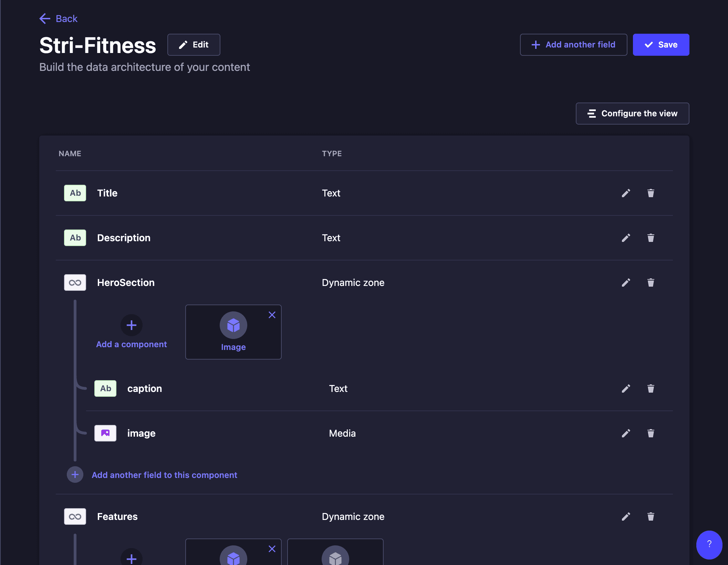
Task: Click Add another field to this component
Action: [x=164, y=475]
